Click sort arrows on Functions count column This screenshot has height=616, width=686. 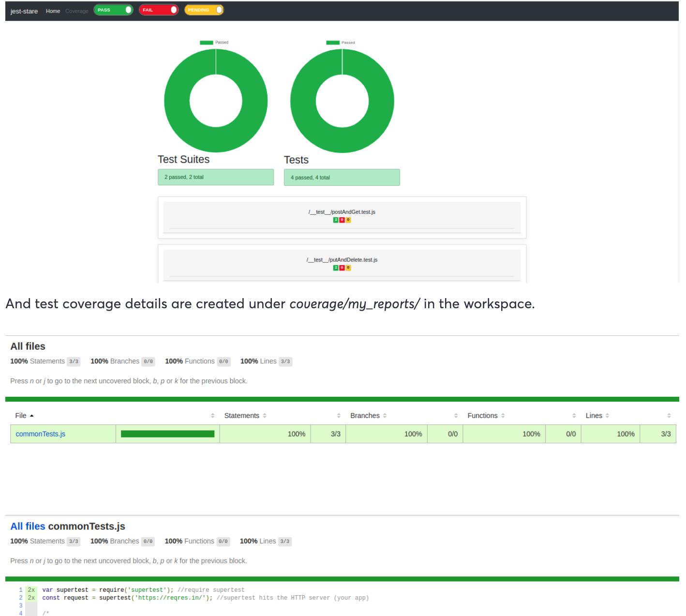(x=574, y=416)
